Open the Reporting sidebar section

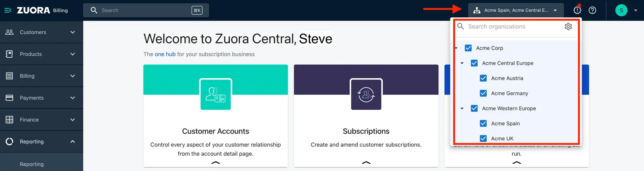(x=41, y=142)
